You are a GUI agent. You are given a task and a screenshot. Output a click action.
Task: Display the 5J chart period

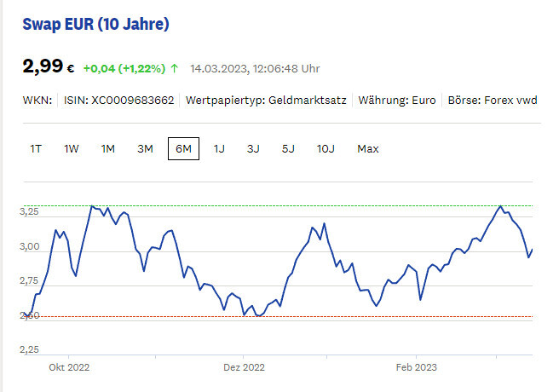pyautogui.click(x=287, y=149)
